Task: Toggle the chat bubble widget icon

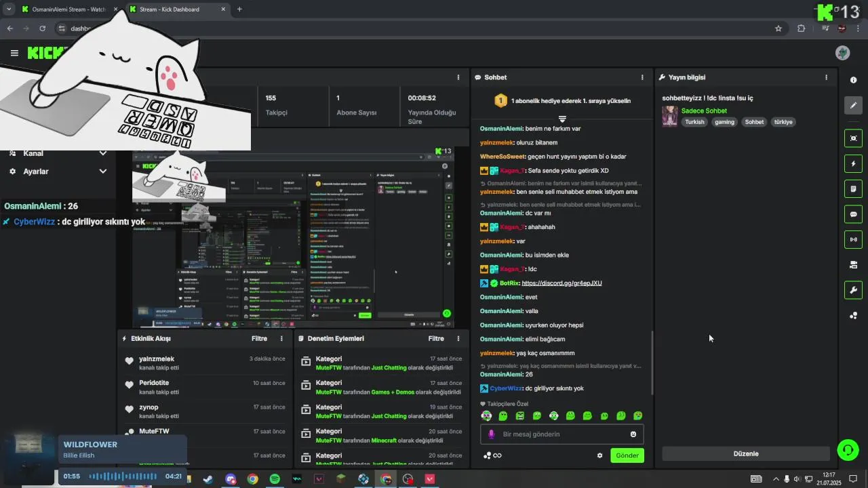Action: pos(853,214)
